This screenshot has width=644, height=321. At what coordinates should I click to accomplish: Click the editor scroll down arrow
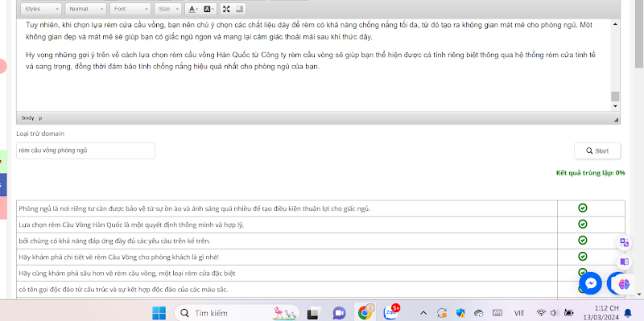[615, 106]
